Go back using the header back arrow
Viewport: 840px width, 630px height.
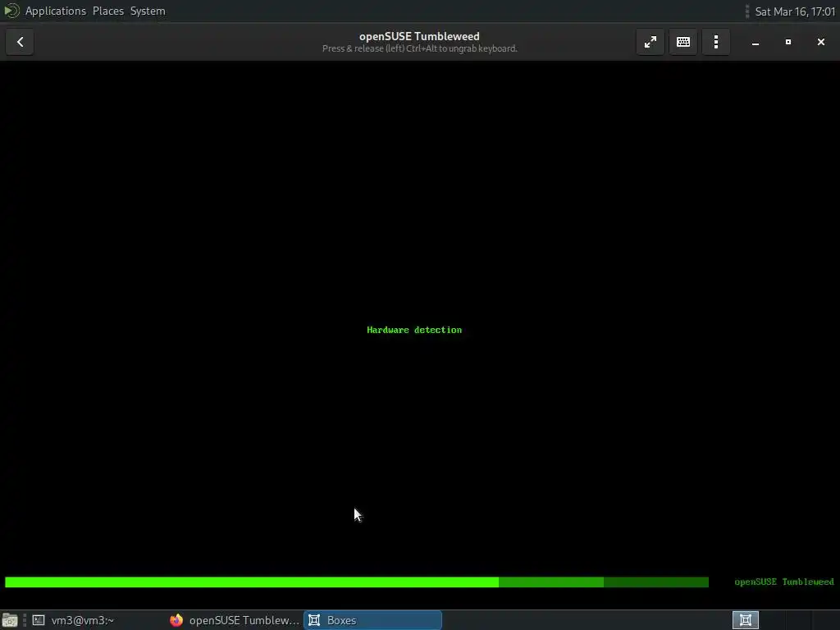coord(20,42)
